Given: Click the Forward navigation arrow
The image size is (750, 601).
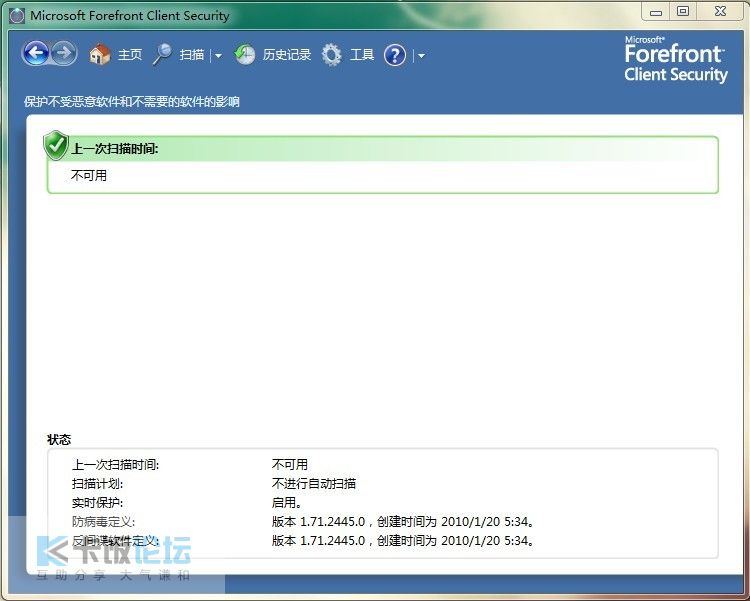Looking at the screenshot, I should point(64,54).
